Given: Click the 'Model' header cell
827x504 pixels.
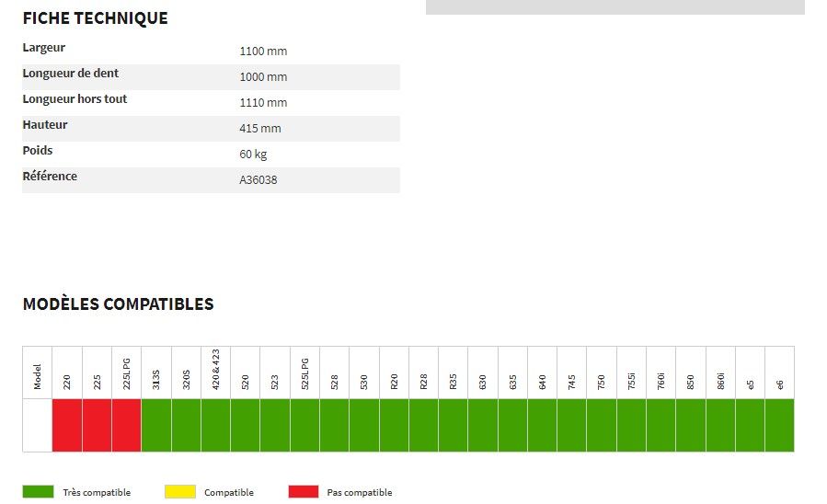Looking at the screenshot, I should tap(38, 372).
